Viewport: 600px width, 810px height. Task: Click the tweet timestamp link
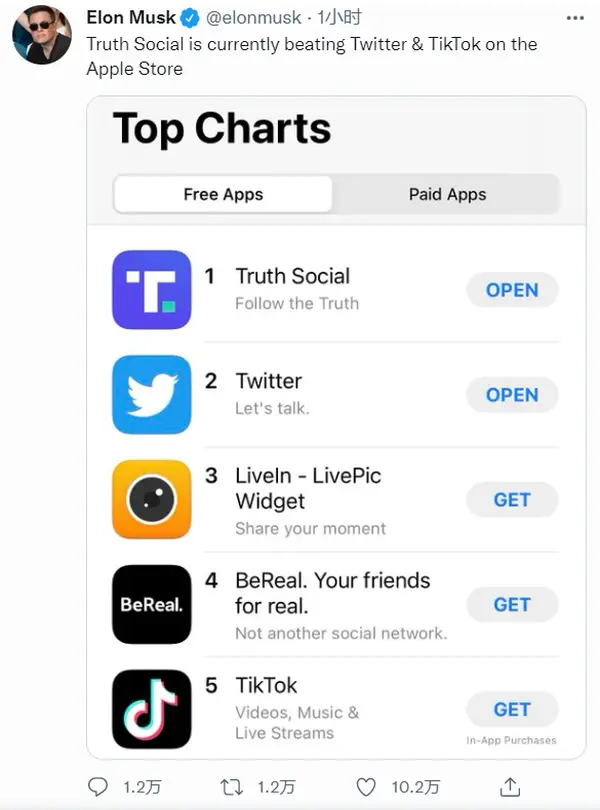340,18
